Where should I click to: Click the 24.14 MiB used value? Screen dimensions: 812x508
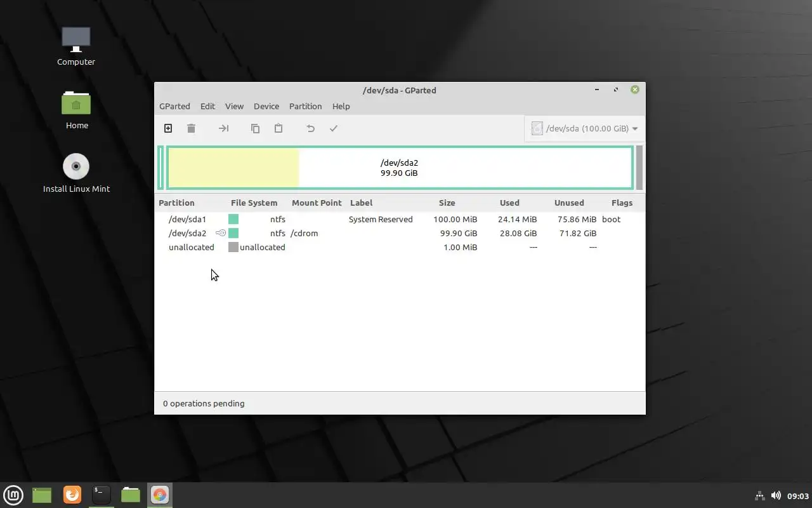(518, 219)
